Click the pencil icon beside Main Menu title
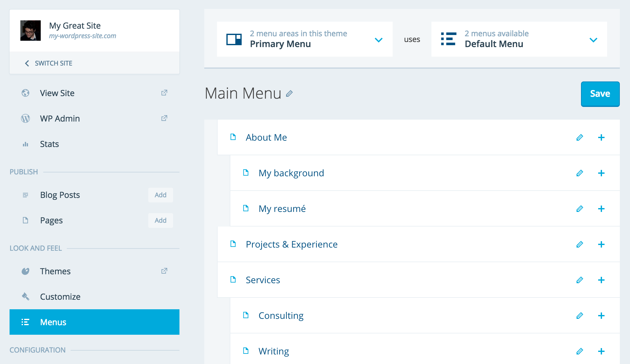This screenshot has height=364, width=630. click(x=289, y=94)
